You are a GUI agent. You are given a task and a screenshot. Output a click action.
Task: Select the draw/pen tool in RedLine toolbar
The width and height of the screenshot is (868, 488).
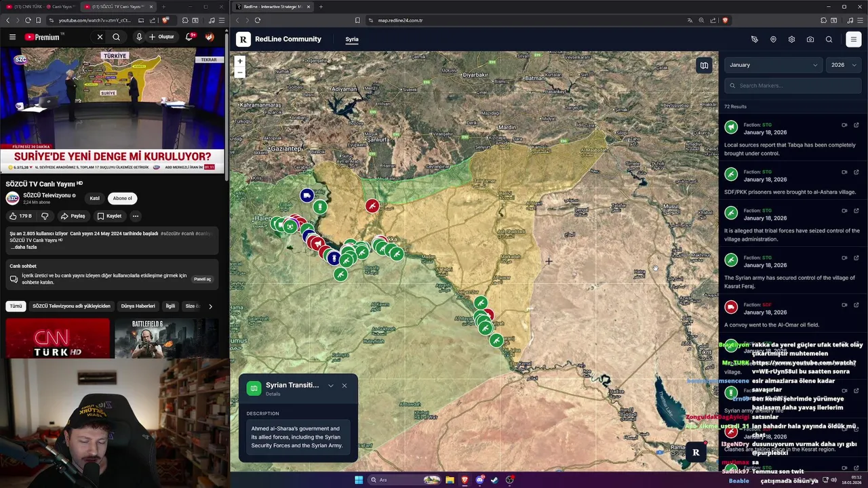[754, 39]
